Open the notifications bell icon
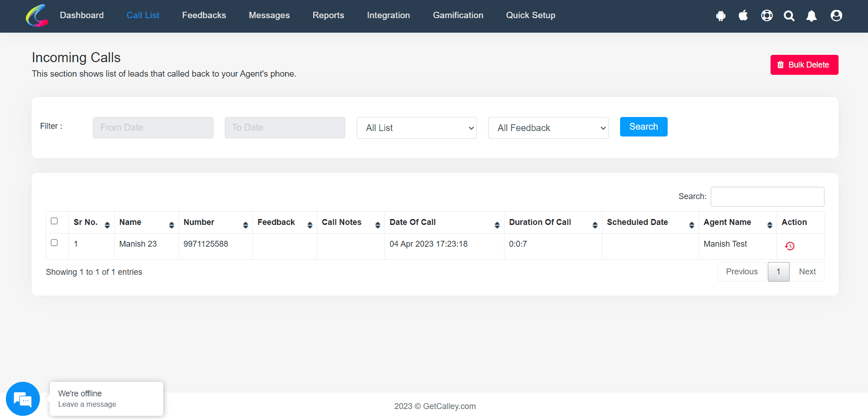This screenshot has width=868, height=419. click(x=811, y=16)
